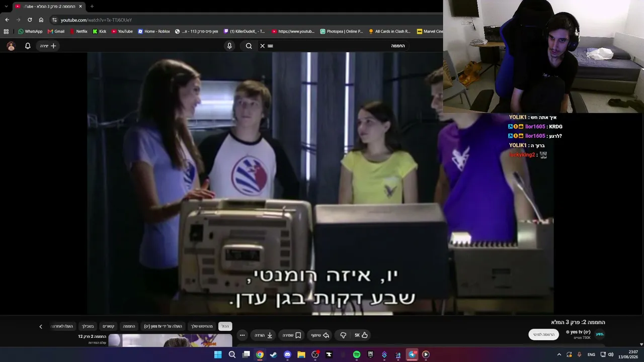Open the search-box keyboard icon
Screen dimensions: 644x362
point(271,46)
